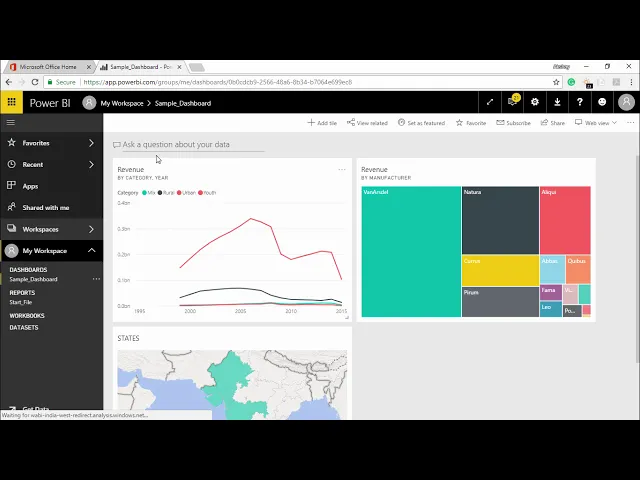This screenshot has width=640, height=480.
Task: Click the Quibus treemap block
Action: 578,269
